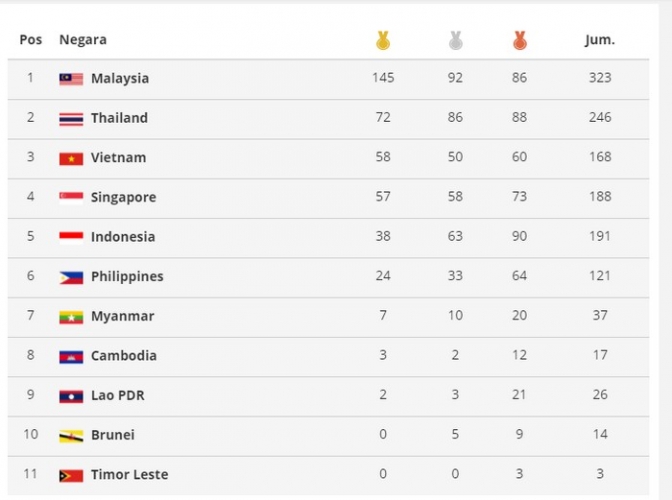Click the gold medal column icon
672x500 pixels.
point(383,41)
